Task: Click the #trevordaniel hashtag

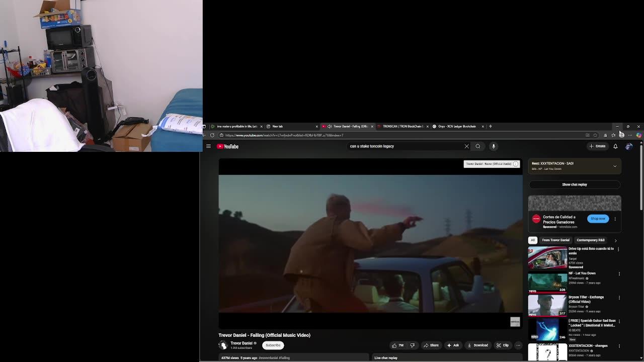Action: (269, 358)
